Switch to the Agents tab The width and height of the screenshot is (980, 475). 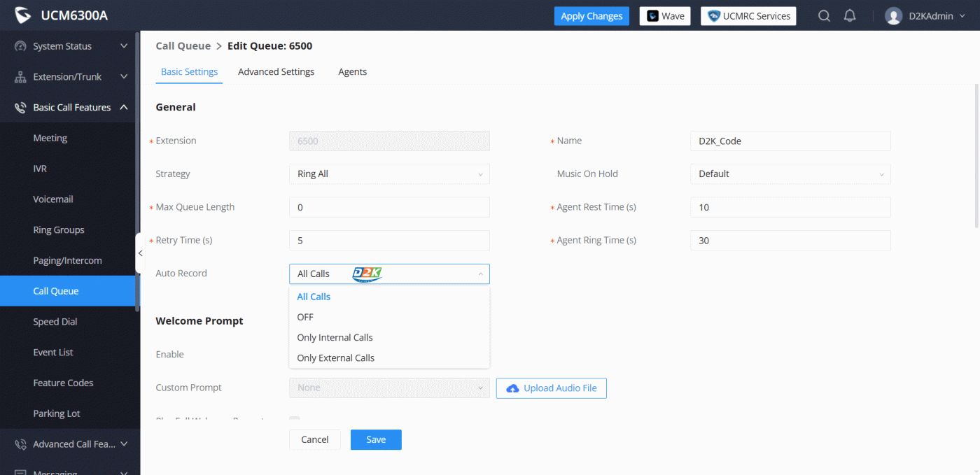tap(352, 72)
